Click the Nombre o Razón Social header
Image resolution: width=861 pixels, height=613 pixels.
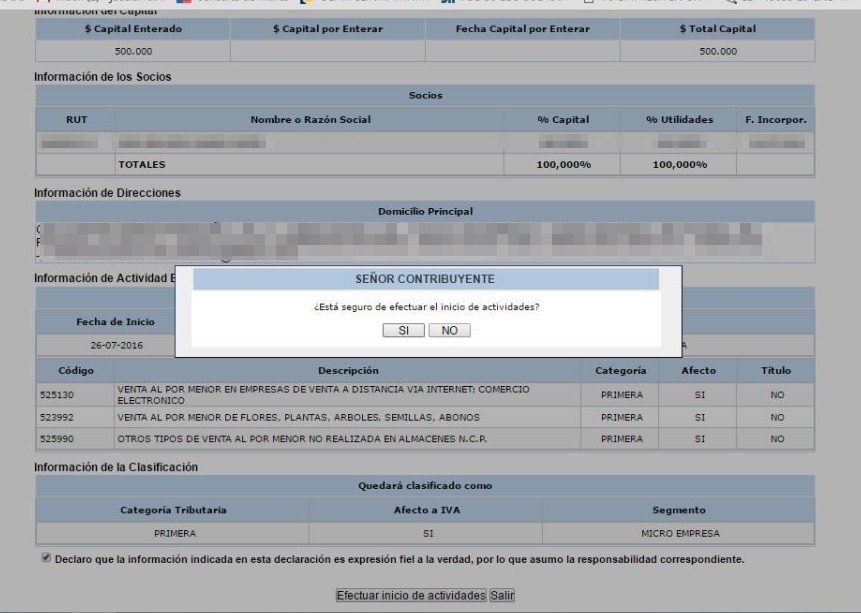[310, 120]
